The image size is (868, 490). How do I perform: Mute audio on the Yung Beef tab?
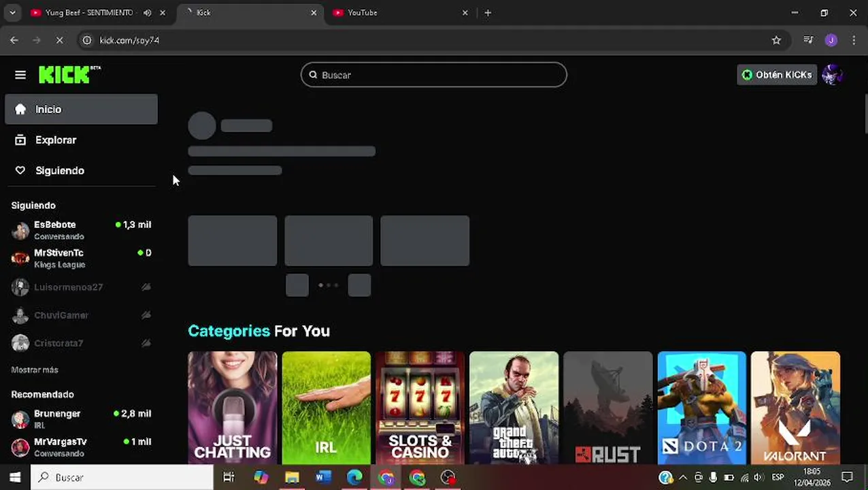point(147,12)
